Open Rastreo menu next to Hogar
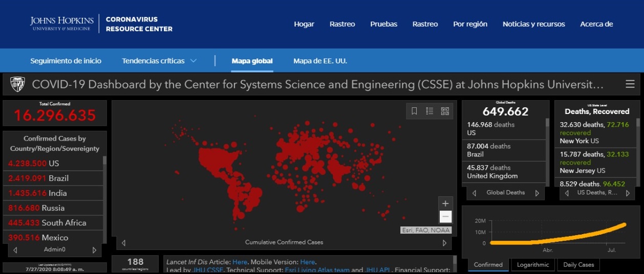644x274 pixels. pyautogui.click(x=342, y=24)
